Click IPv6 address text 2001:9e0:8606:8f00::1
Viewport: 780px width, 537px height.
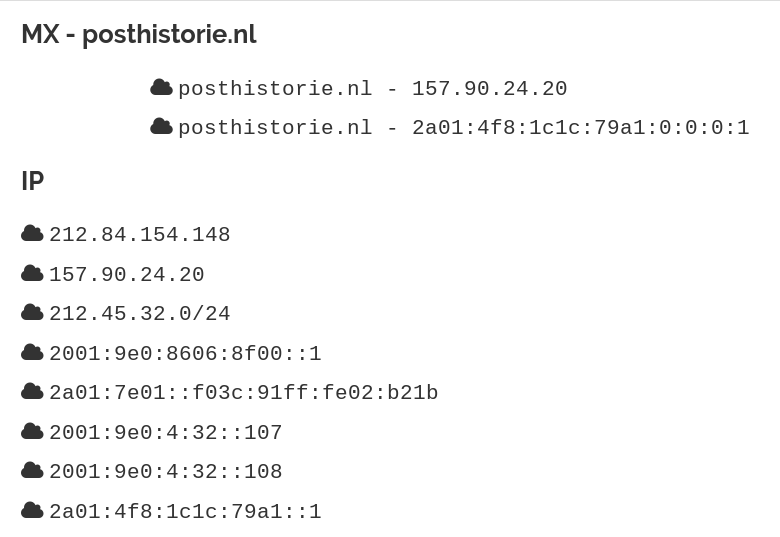tap(185, 354)
